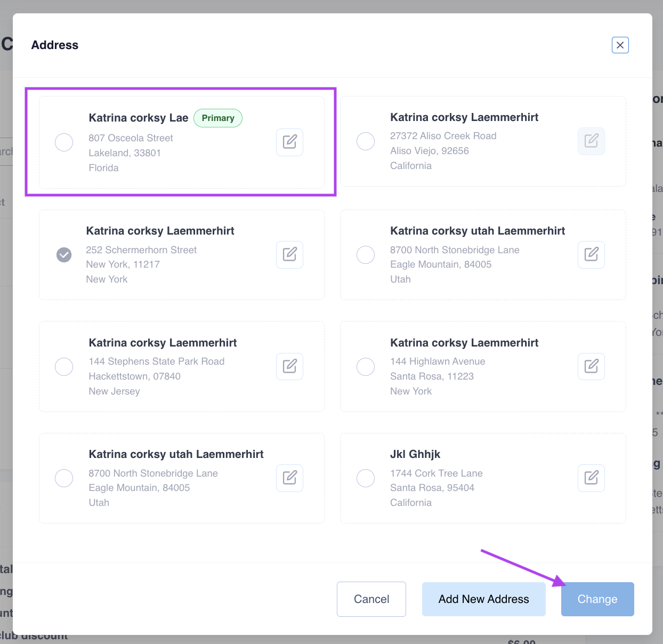Edit the 807 Osceola Street address
This screenshot has height=644, width=663.
coord(289,142)
